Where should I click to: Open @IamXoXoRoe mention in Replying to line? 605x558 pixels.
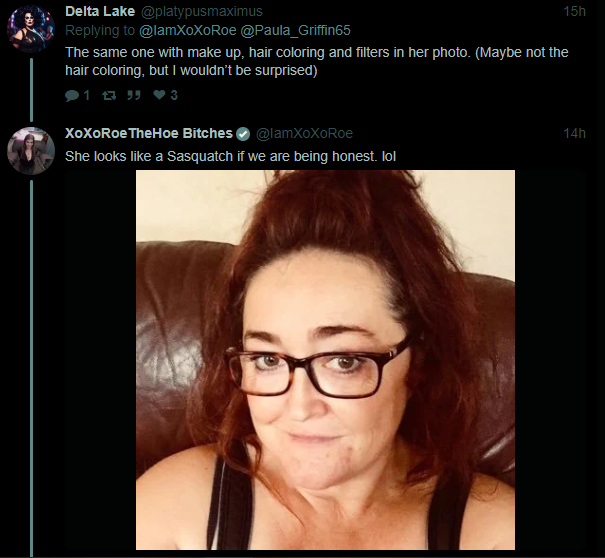188,30
